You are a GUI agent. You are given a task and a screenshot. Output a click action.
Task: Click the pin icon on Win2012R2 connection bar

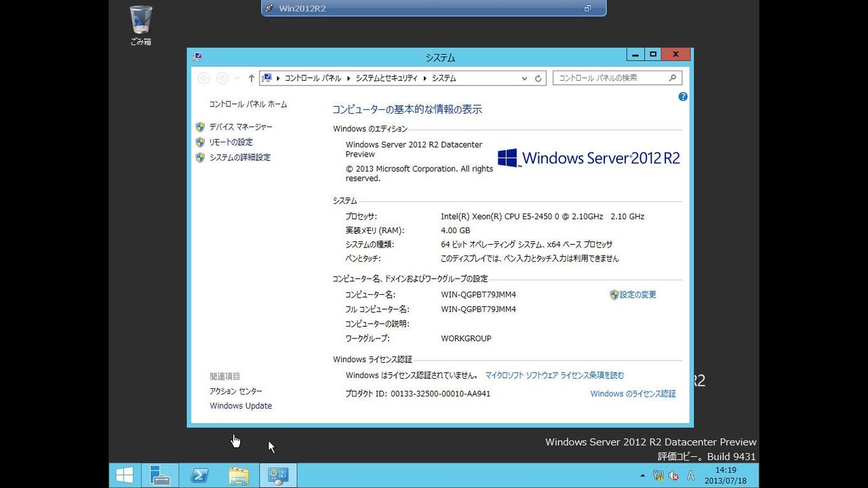tap(270, 8)
